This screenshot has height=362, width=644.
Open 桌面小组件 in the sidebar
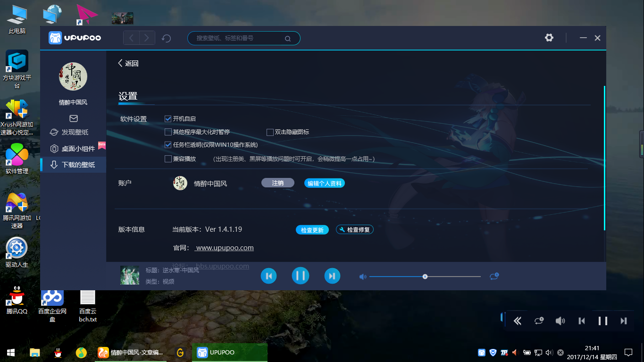(73, 149)
